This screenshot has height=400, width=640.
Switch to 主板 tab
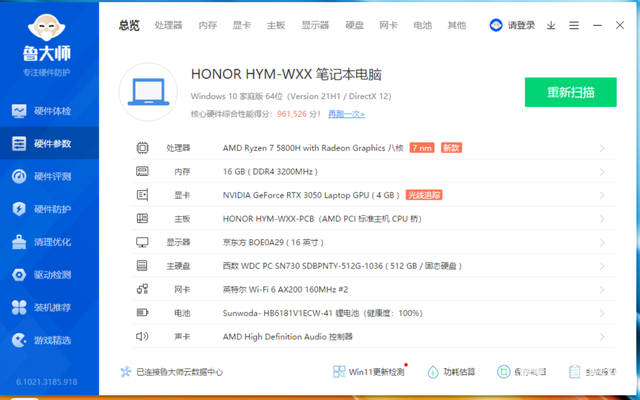(x=276, y=25)
